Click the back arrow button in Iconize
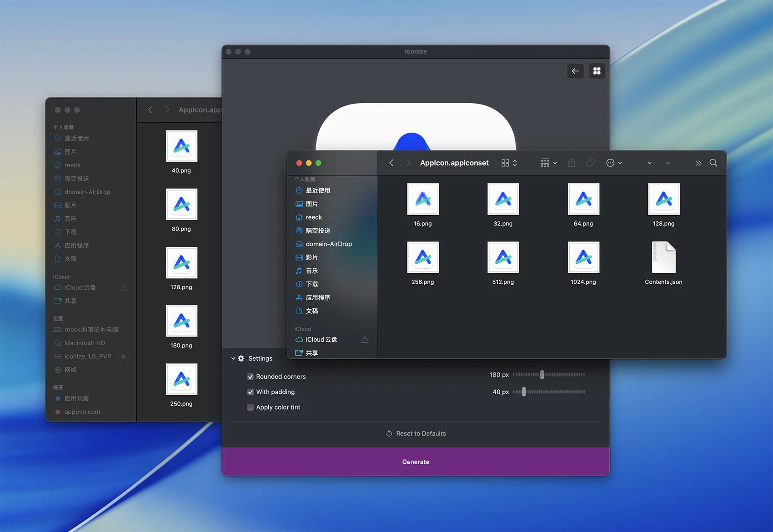 coord(575,71)
